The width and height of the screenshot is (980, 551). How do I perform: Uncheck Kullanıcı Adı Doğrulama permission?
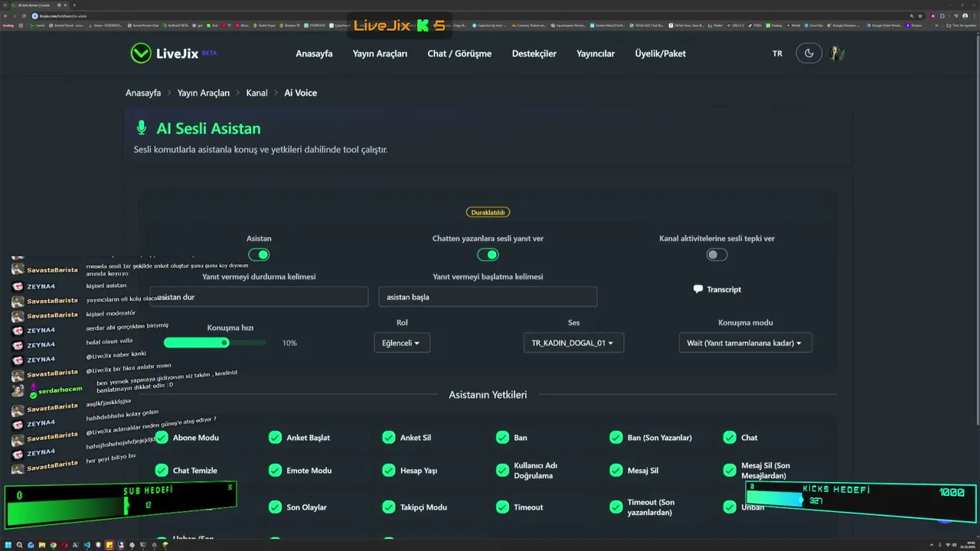(502, 470)
